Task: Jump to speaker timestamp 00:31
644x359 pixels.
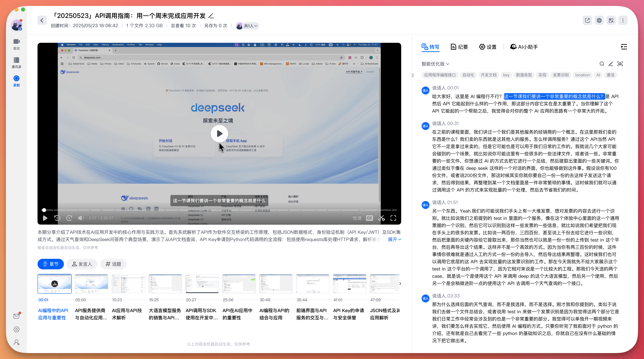Action: 453,123
